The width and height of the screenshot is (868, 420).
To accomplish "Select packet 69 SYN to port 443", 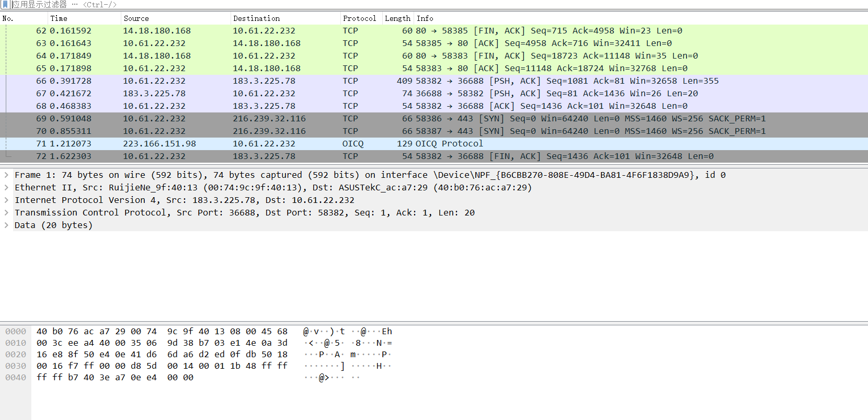I will tap(434, 119).
